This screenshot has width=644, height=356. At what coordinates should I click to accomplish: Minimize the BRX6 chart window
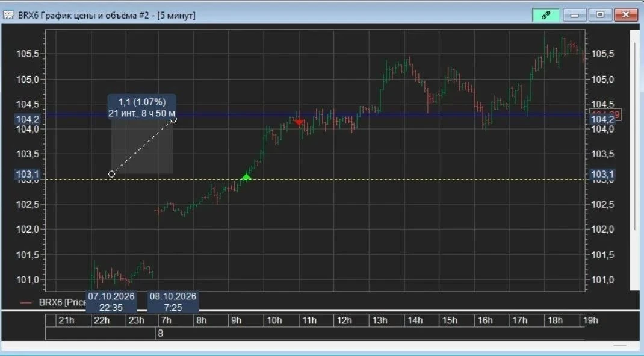(574, 15)
